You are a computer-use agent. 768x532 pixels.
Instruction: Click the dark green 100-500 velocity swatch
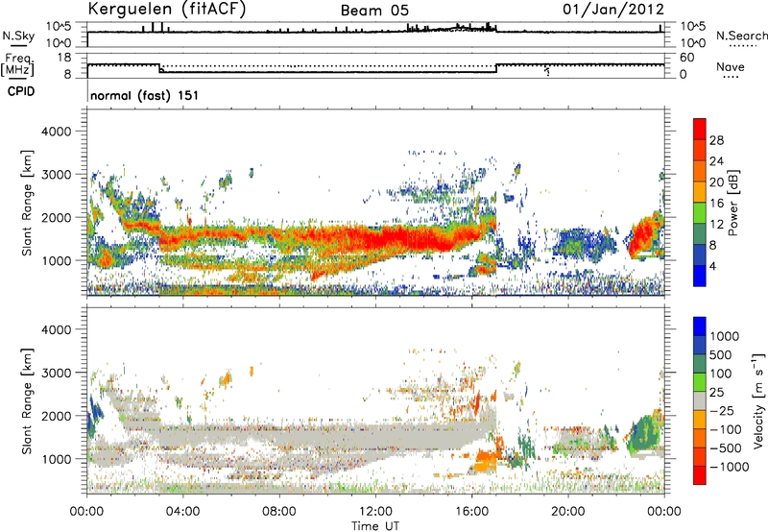[700, 363]
